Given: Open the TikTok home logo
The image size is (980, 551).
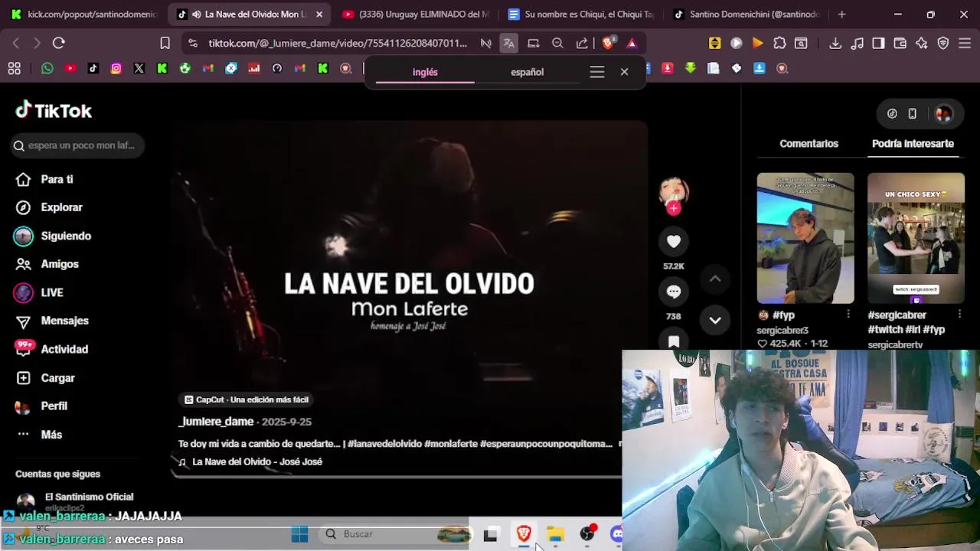Looking at the screenshot, I should click(54, 111).
